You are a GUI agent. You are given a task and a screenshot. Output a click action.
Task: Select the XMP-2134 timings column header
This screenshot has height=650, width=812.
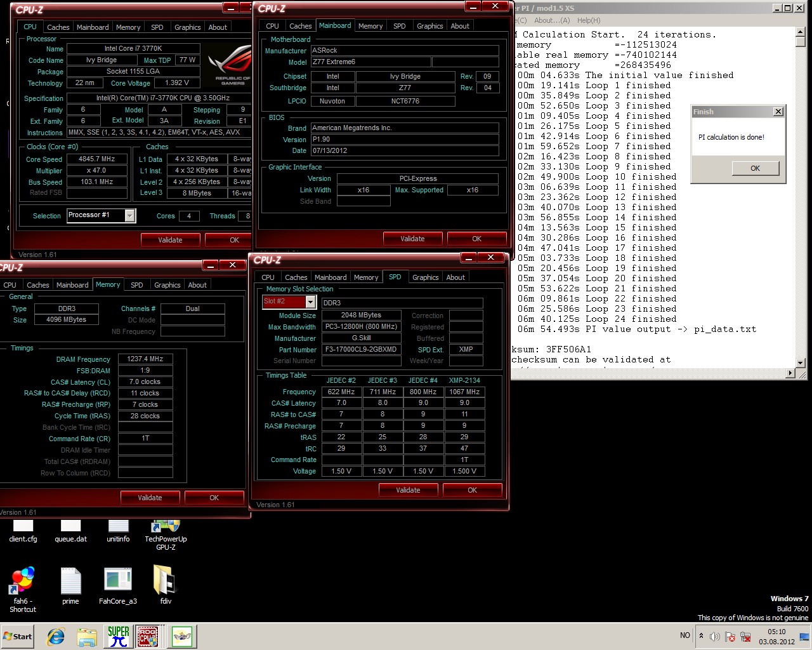(464, 381)
